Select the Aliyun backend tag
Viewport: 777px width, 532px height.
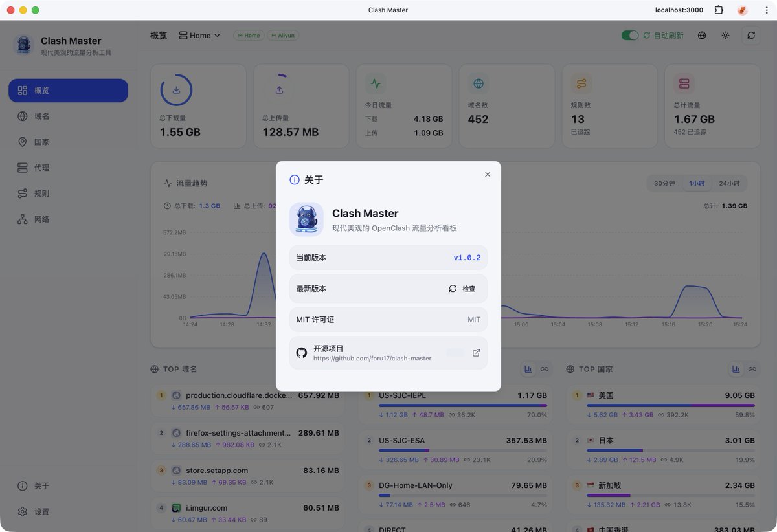coord(282,36)
